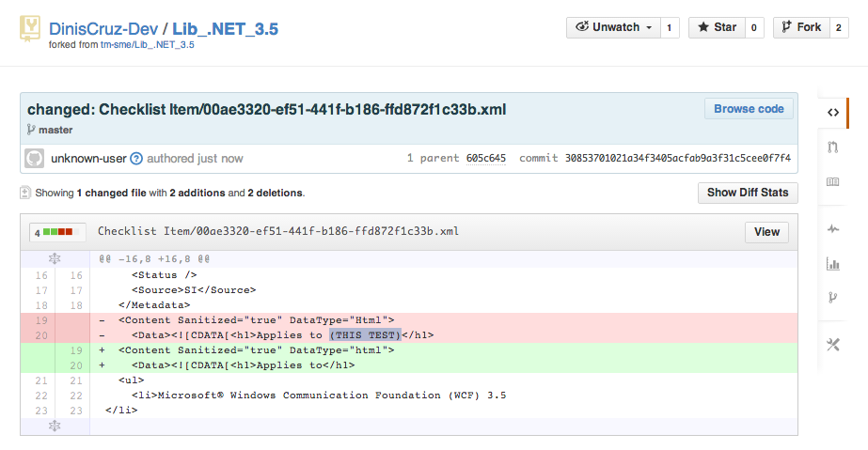Open repository Settings tools icon
This screenshot has width=868, height=450.
[x=832, y=345]
